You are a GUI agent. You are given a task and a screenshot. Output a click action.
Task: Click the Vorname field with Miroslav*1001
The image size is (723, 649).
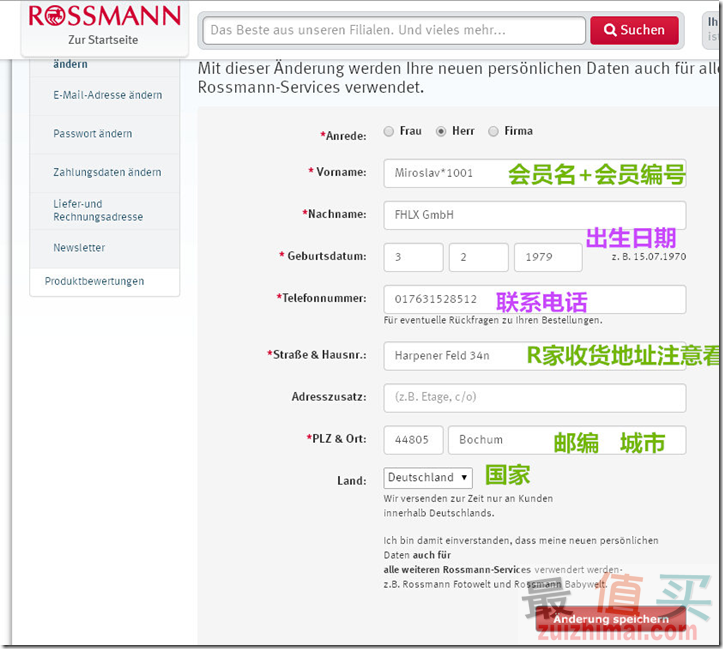pos(535,173)
